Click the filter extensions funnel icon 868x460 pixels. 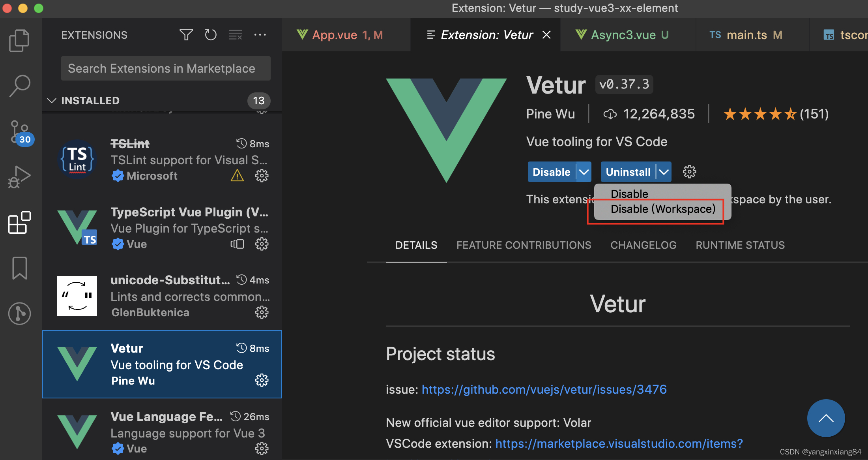click(x=186, y=35)
